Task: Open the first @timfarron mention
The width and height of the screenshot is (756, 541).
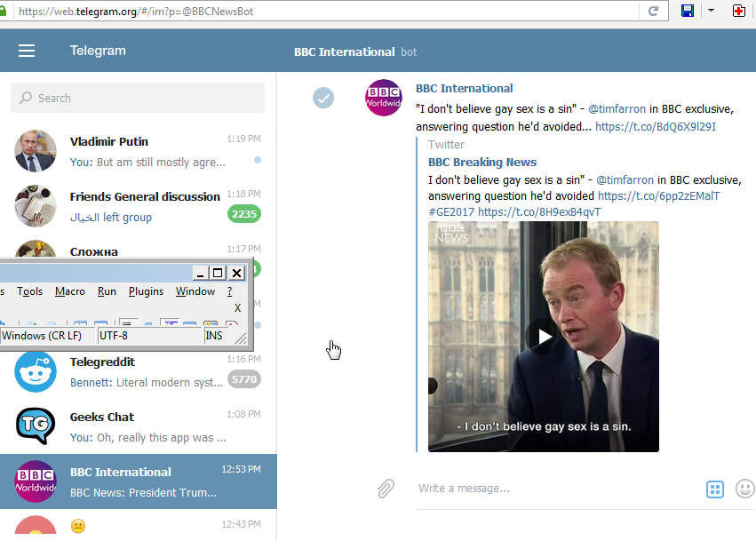Action: pos(617,109)
